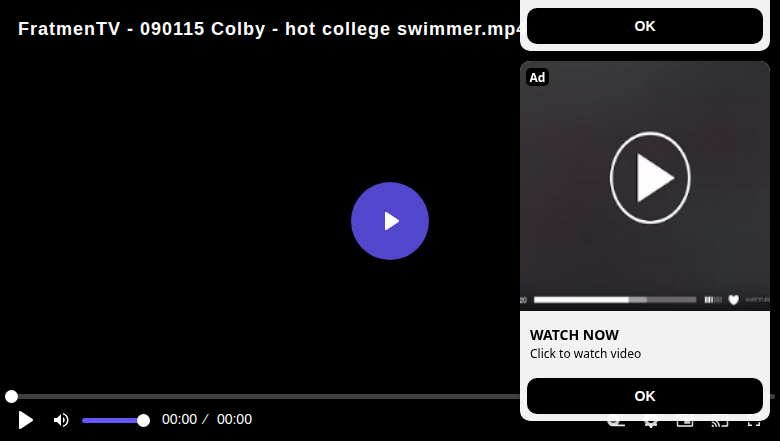This screenshot has width=780, height=441.
Task: Toggle picture-in-picture mode
Action: [685, 423]
